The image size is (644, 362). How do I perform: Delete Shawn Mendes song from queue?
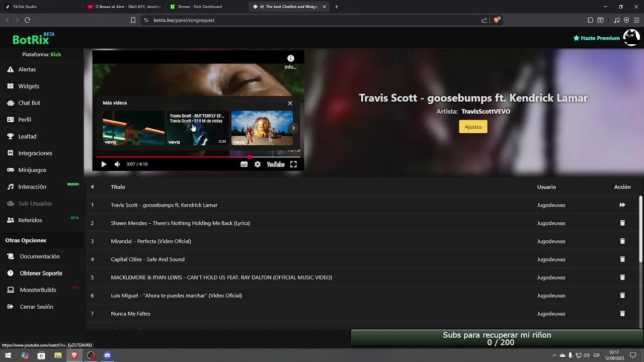[622, 223]
